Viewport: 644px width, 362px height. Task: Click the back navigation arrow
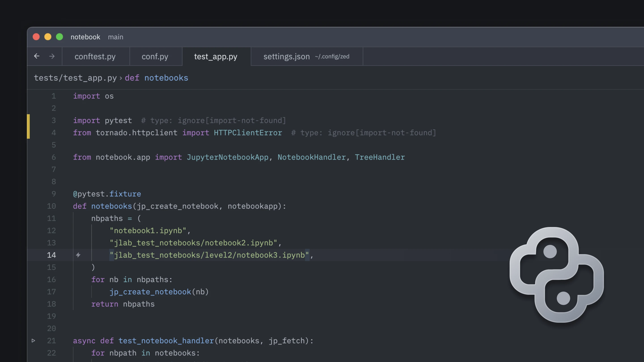(37, 56)
